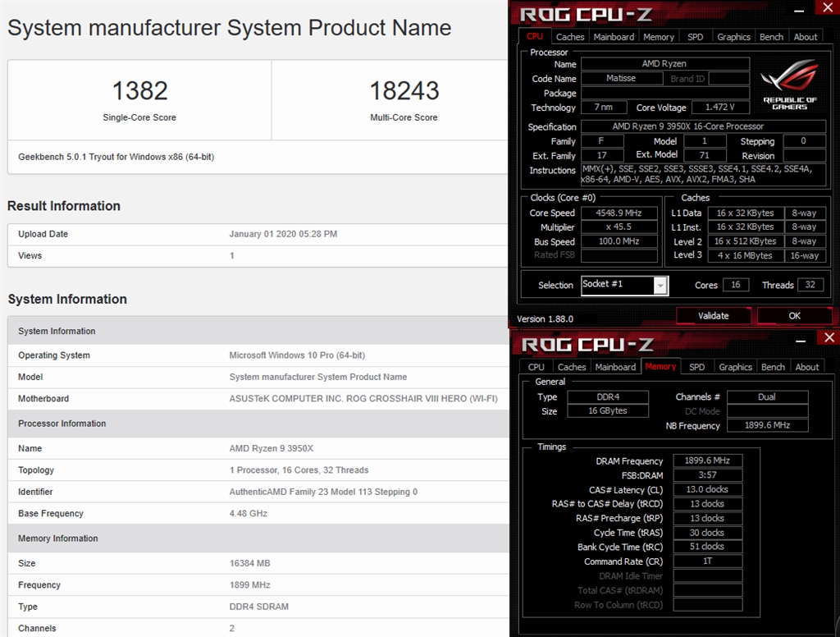
Task: Open SPD tab in bottom CPU-Z window
Action: tap(697, 367)
